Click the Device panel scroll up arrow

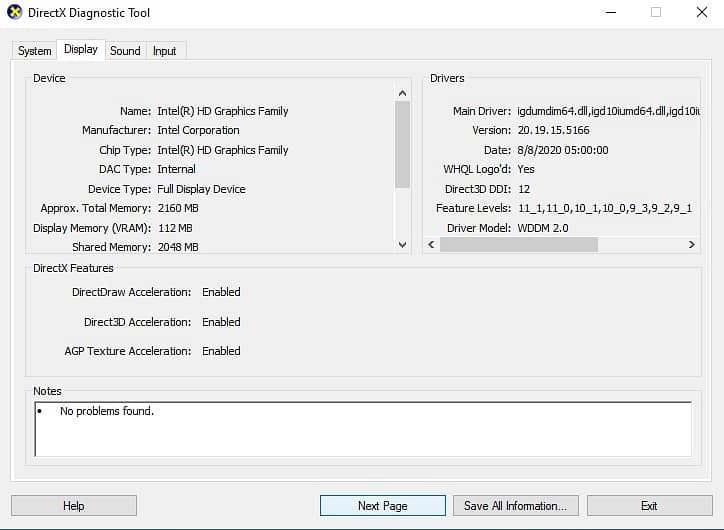pyautogui.click(x=403, y=92)
